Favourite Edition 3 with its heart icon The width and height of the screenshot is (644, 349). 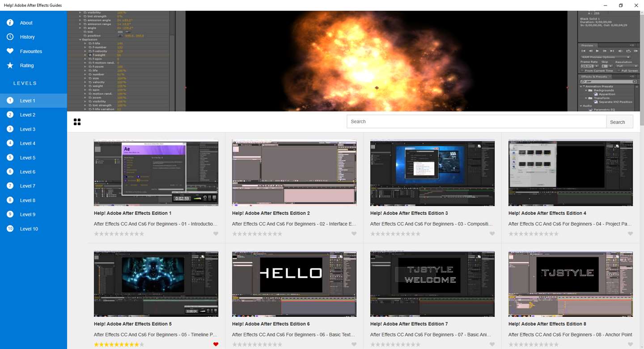point(492,234)
